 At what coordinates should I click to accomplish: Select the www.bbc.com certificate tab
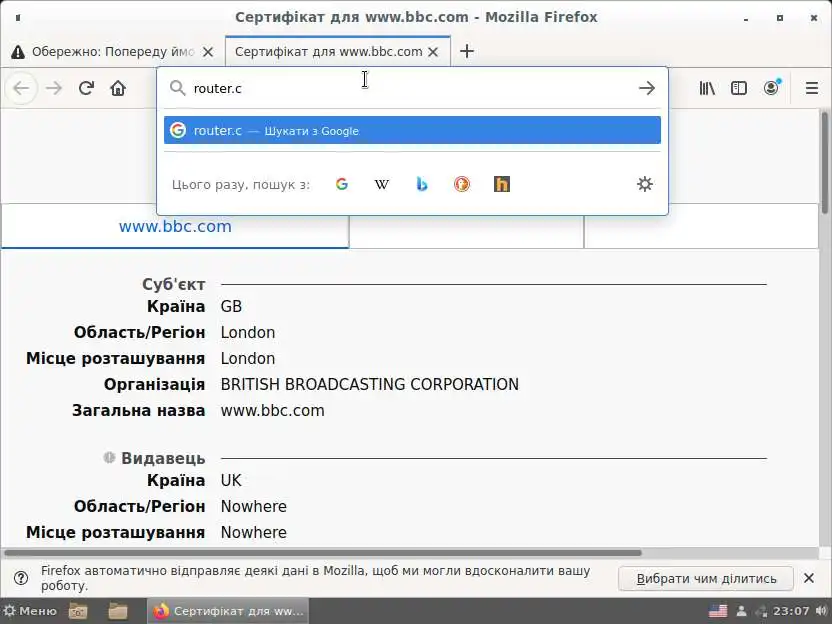pos(175,227)
